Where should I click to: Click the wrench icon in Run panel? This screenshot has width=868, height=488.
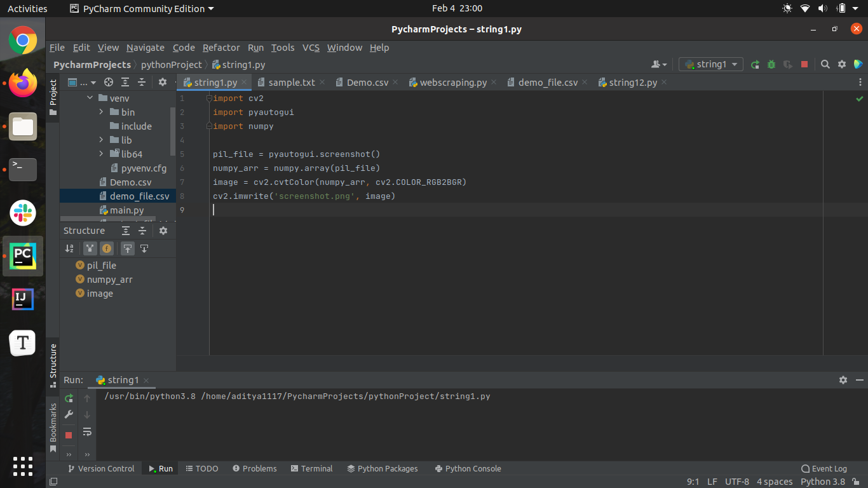tap(69, 415)
